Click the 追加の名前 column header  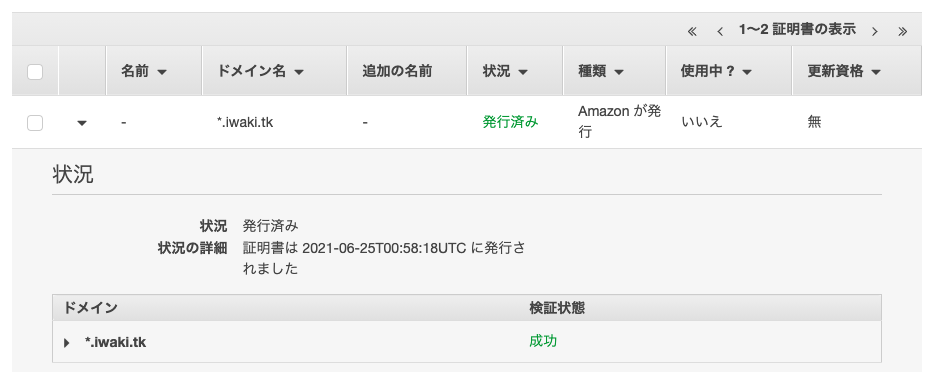(397, 72)
